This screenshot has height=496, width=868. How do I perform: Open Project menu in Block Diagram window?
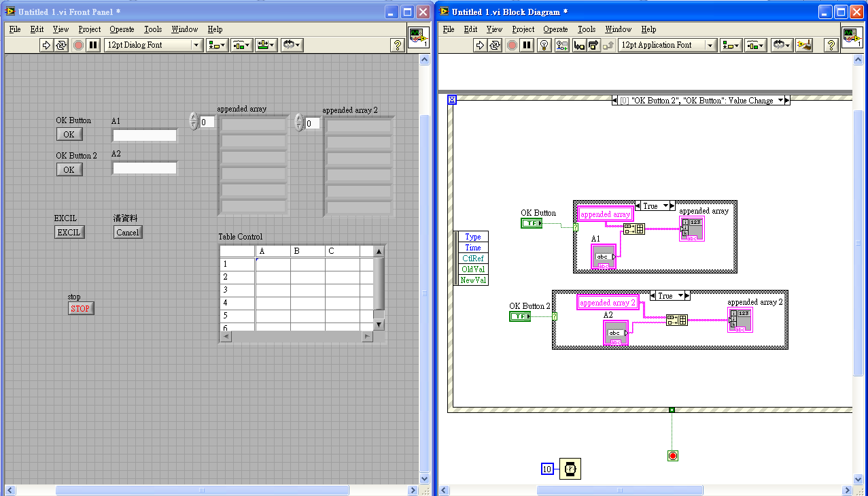(523, 29)
